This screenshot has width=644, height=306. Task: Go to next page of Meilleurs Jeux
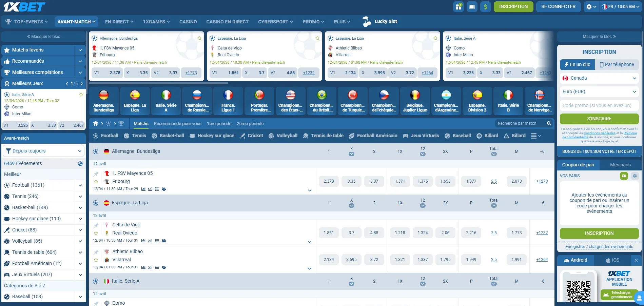(x=82, y=83)
